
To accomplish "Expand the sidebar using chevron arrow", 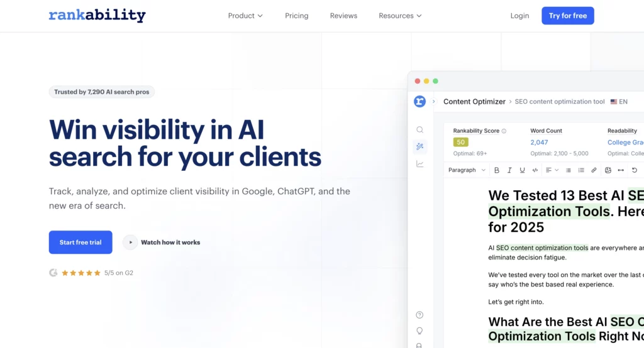I will pos(433,101).
